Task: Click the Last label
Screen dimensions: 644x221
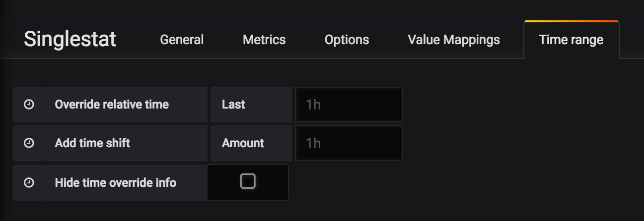Action: click(234, 105)
